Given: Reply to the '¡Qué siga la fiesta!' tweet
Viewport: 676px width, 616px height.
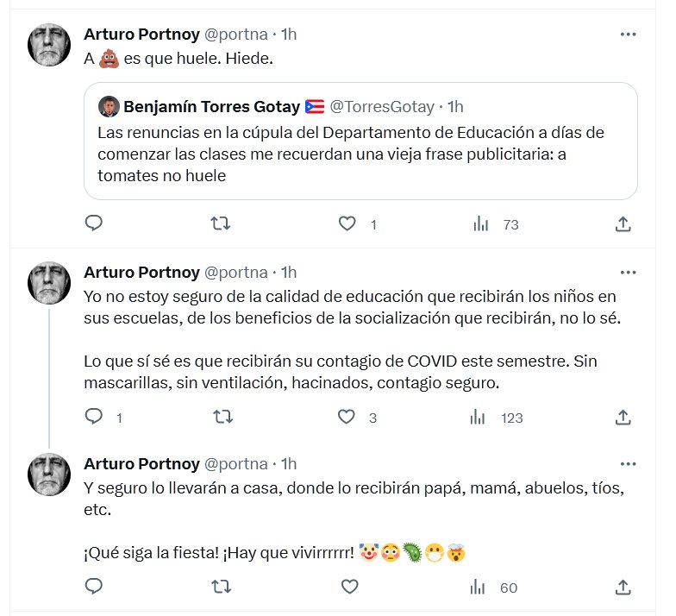Looking at the screenshot, I should point(95,588).
